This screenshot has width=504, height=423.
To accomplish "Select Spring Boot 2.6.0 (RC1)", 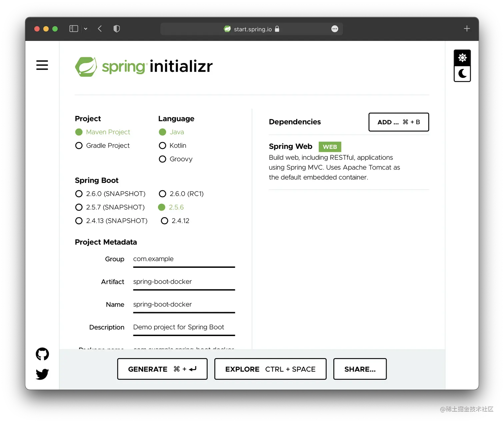I will [x=181, y=194].
